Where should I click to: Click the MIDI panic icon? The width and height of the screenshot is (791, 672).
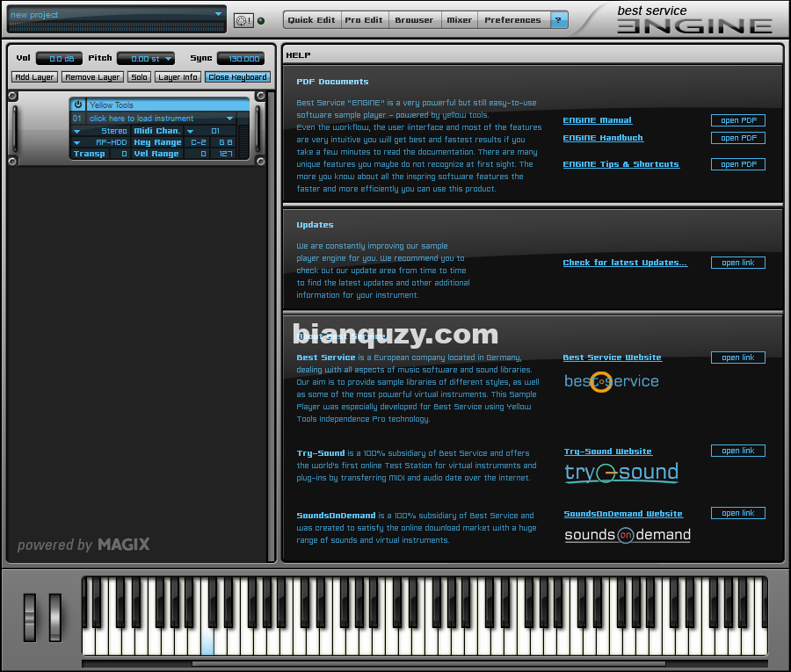coord(243,20)
